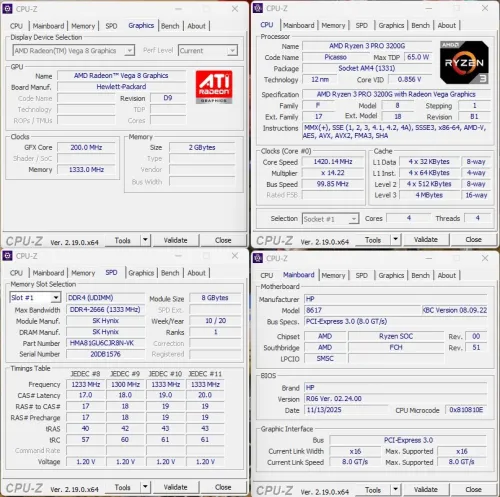Screen dimensions: 500x497
Task: Click the ATI Radeon logo in the Graphics window
Action: point(214,87)
